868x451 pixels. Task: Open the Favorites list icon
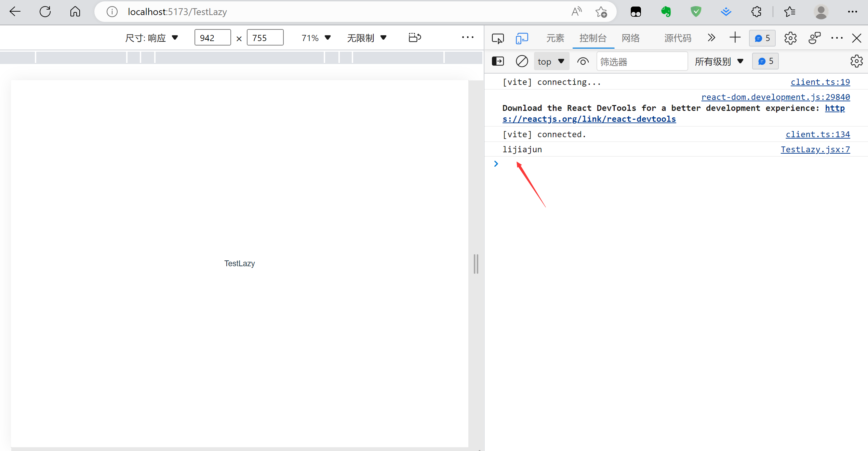[790, 12]
